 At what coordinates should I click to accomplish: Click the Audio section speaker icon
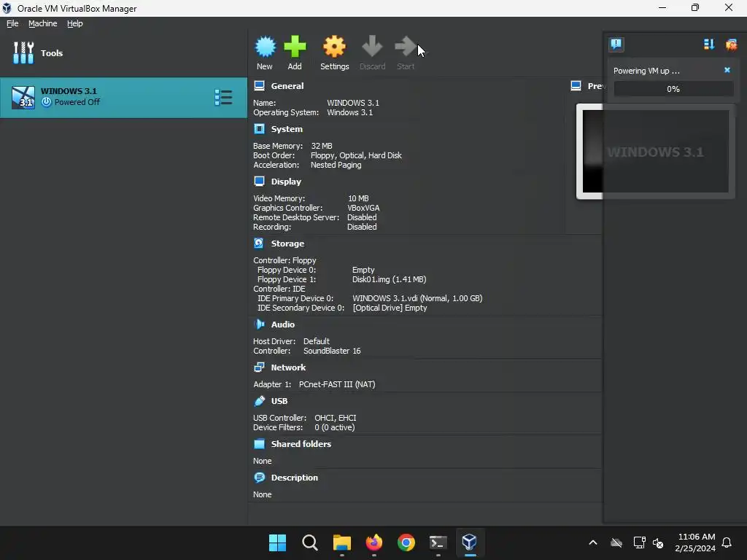(259, 324)
